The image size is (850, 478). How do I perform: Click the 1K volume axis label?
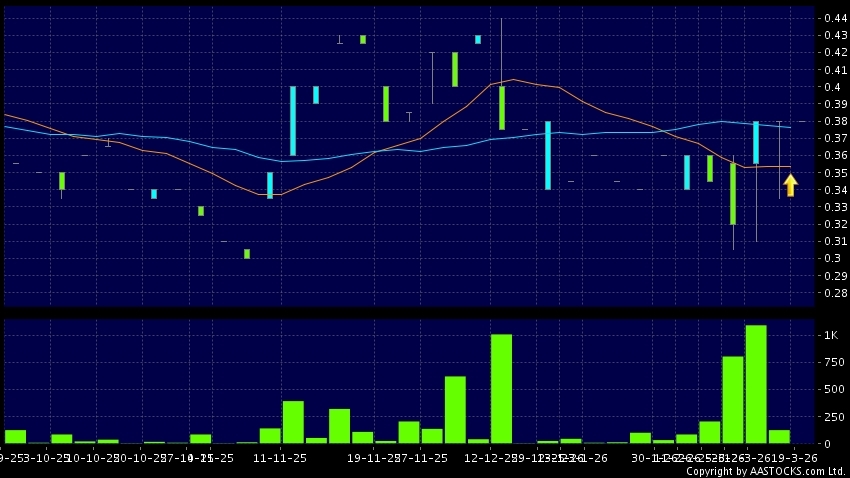point(831,335)
